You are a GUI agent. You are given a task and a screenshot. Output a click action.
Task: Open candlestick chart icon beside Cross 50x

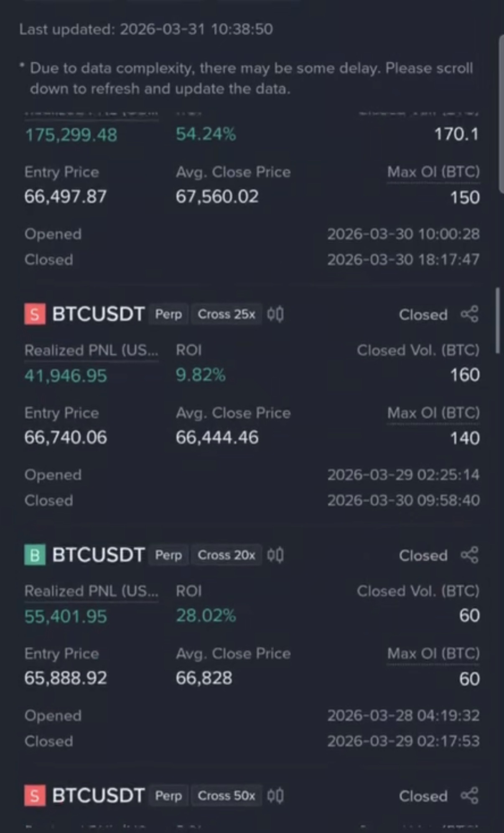point(275,796)
